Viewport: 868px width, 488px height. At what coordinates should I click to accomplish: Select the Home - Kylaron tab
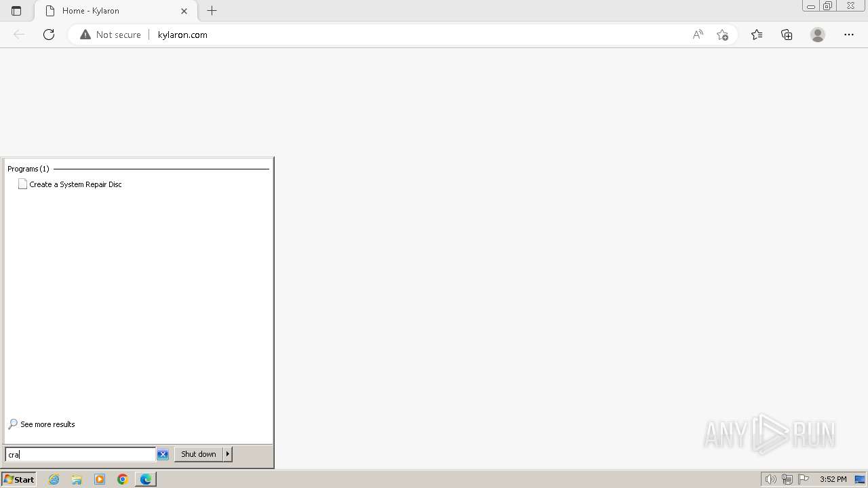[x=115, y=11]
